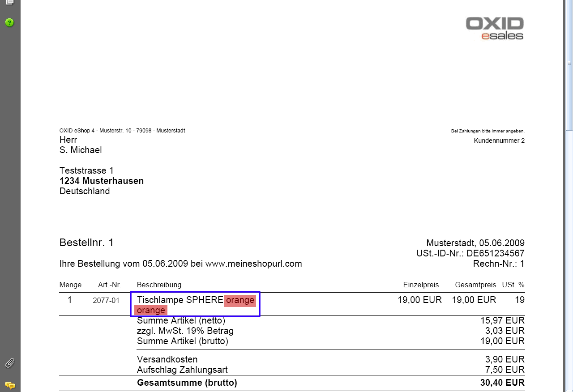The image size is (573, 392).
Task: Open the Attachments paperclip panel
Action: [10, 363]
